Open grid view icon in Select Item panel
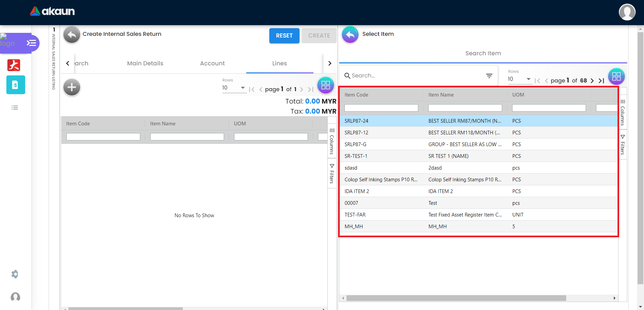The image size is (644, 310). pyautogui.click(x=616, y=76)
